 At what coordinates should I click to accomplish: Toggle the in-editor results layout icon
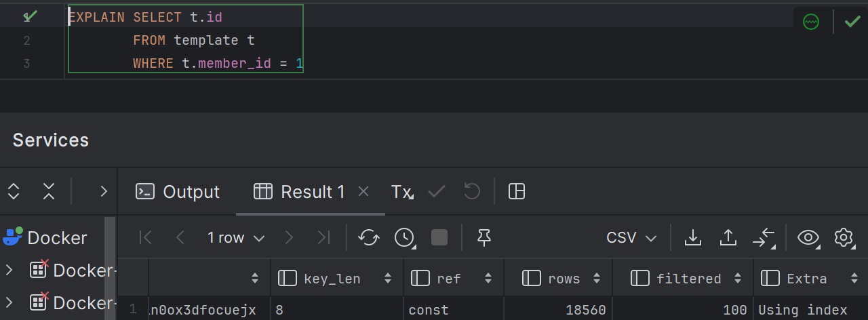[x=517, y=192]
